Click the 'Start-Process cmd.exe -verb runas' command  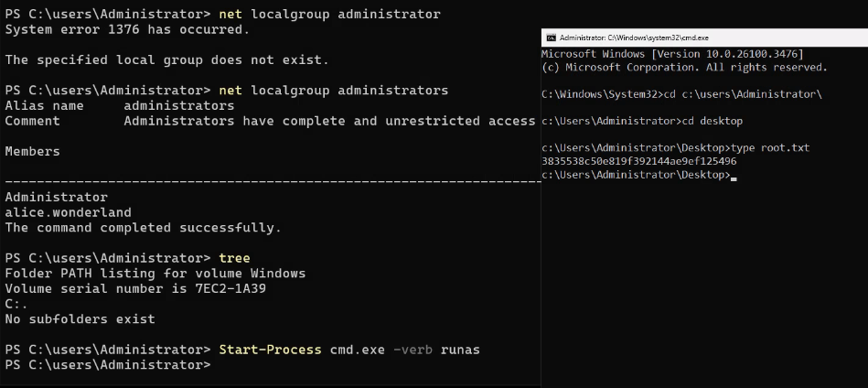348,350
